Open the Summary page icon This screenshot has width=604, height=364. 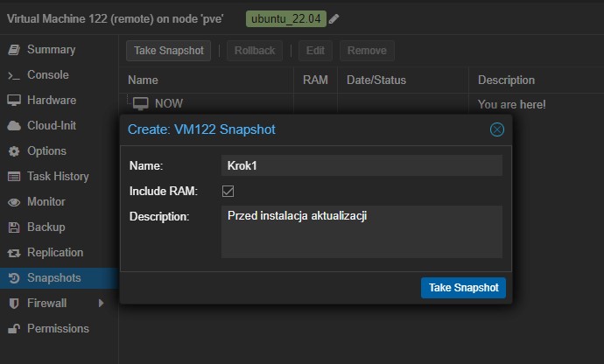click(x=13, y=50)
